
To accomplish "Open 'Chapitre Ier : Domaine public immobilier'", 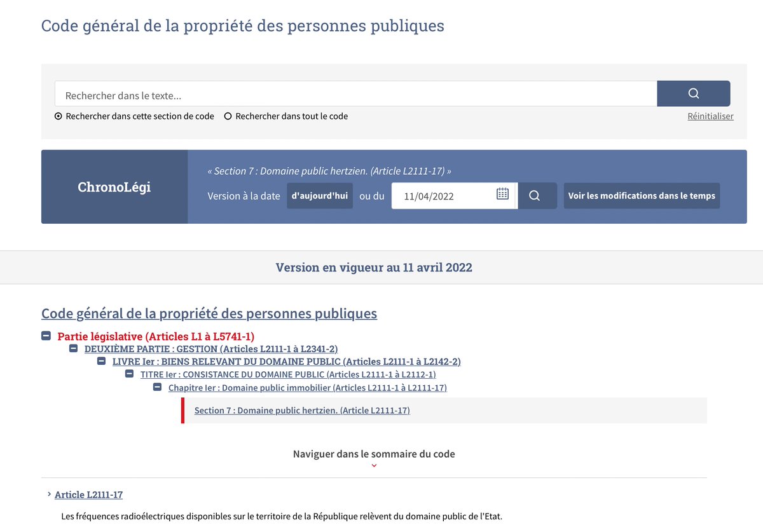I will coord(308,388).
